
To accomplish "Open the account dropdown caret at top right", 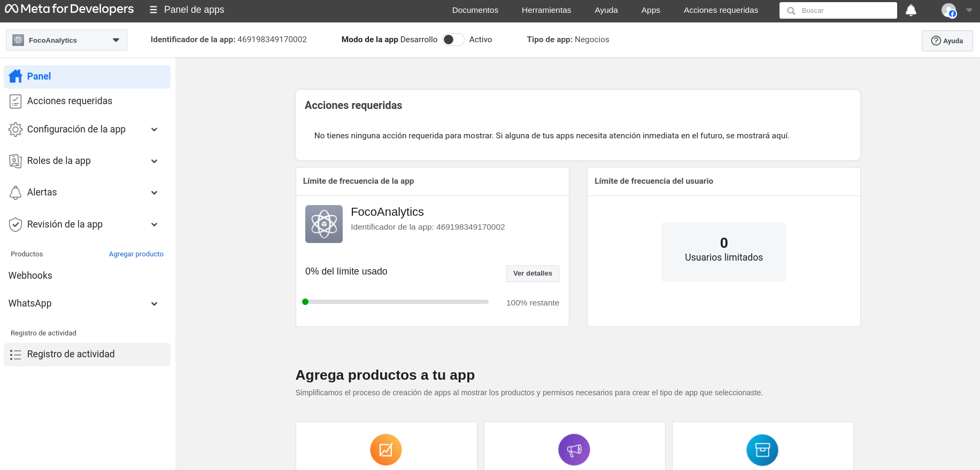I will pyautogui.click(x=969, y=10).
